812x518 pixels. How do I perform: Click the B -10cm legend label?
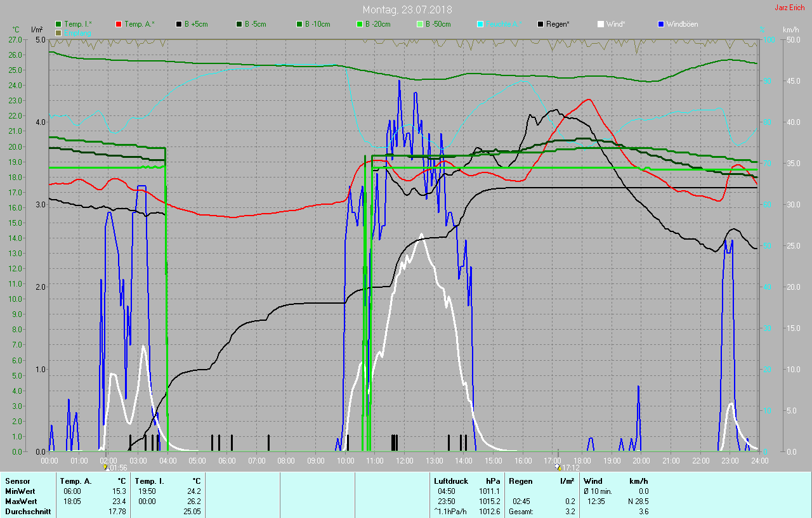tap(317, 24)
